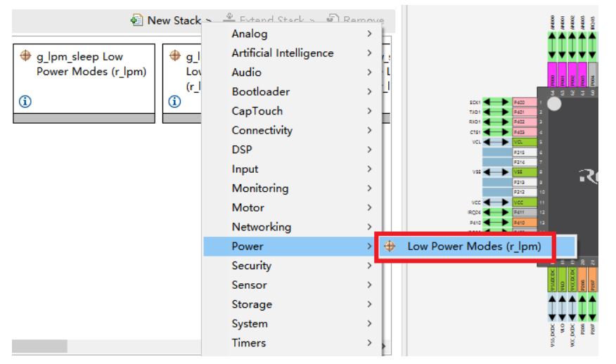This screenshot has height=364, width=616.
Task: Open info icon on g_lpm_sleep stack
Action: point(25,102)
